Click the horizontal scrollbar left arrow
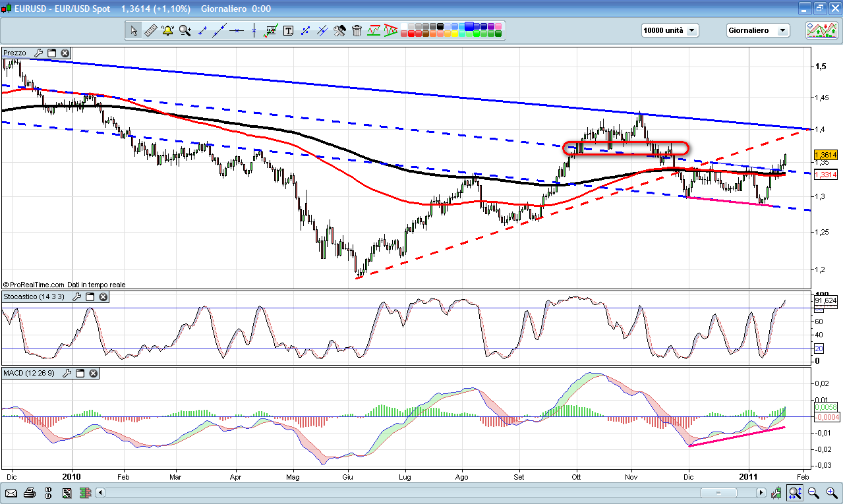Screen dimensions: 843x504 (100, 493)
